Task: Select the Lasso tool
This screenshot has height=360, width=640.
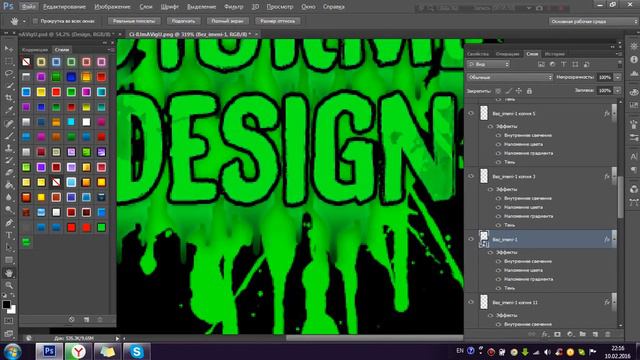Action: 9,73
